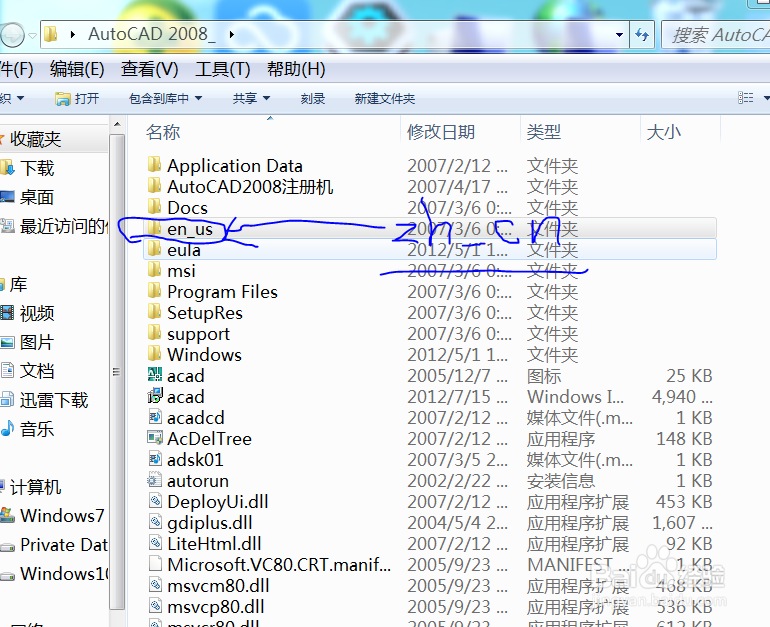Click the 打开 toolbar button
This screenshot has height=627, width=770.
point(77,98)
